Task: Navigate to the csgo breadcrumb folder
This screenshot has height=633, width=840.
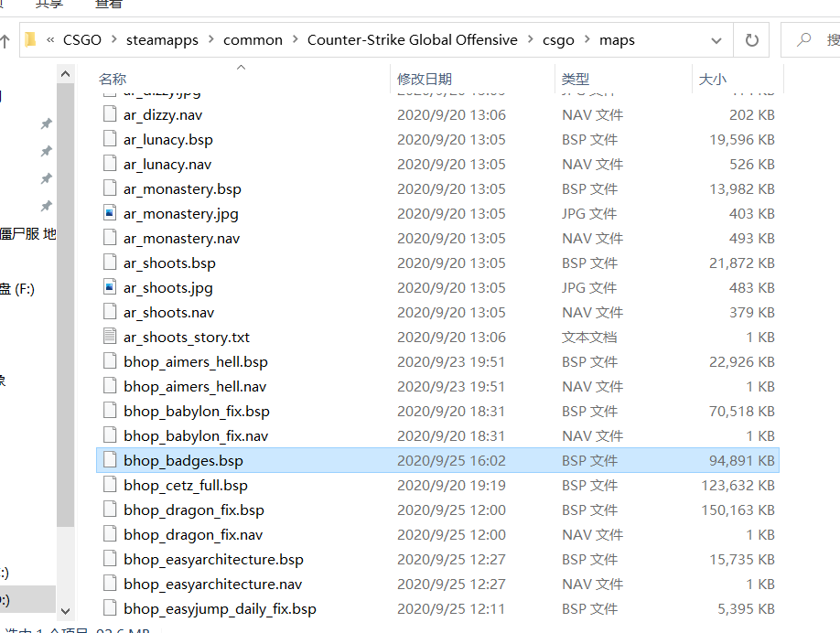Action: pos(558,40)
